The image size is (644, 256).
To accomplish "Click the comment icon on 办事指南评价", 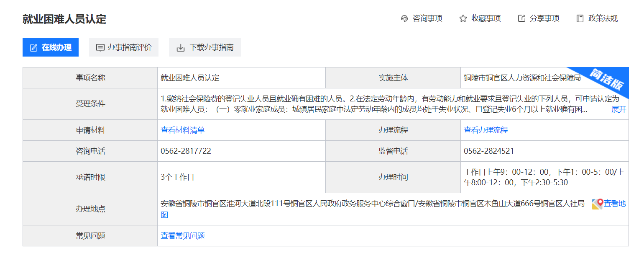I will click(x=100, y=47).
